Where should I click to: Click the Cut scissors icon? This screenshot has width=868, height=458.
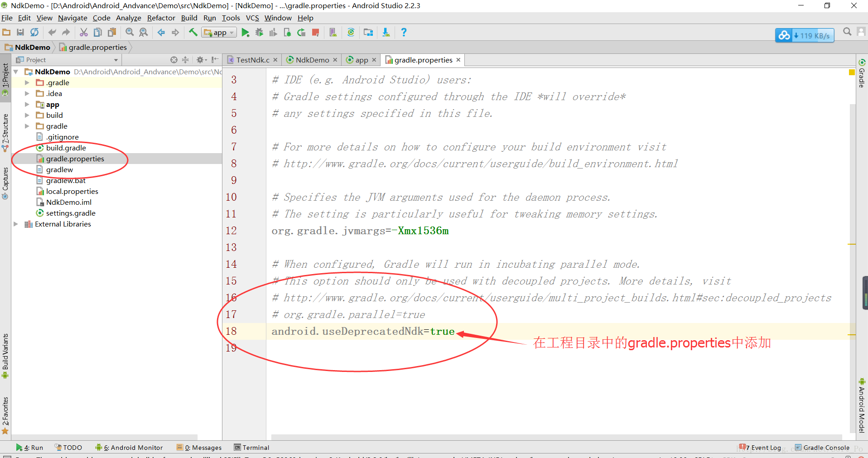tap(84, 32)
